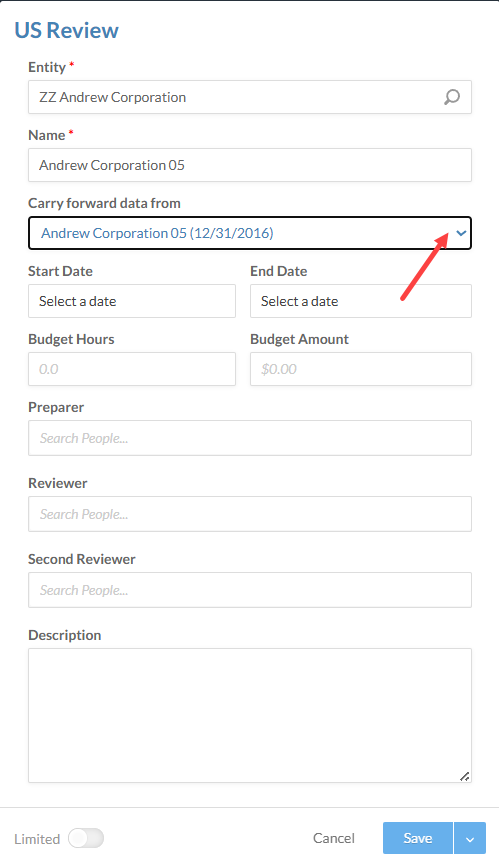This screenshot has width=499, height=864.
Task: Toggle the Limited switch
Action: (86, 839)
